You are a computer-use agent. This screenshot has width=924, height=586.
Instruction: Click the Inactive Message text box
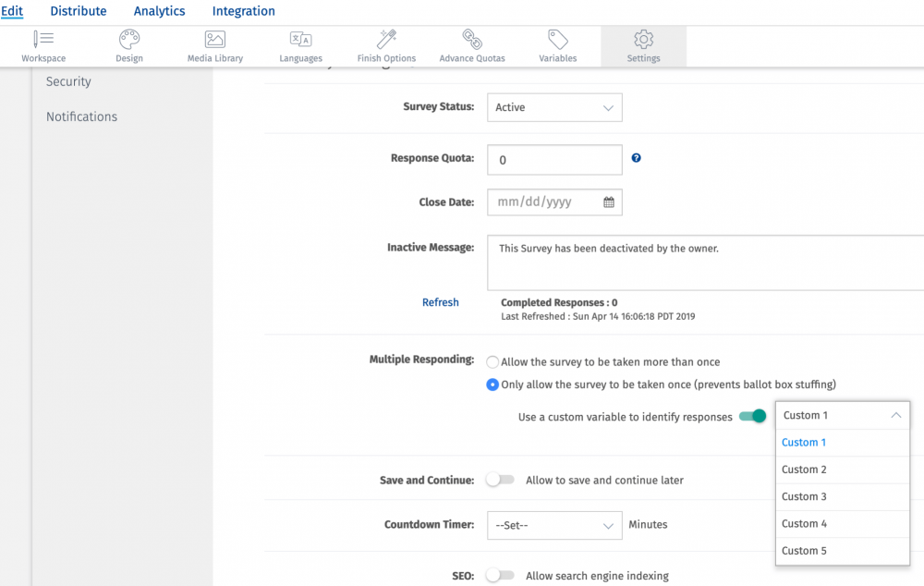coord(702,262)
